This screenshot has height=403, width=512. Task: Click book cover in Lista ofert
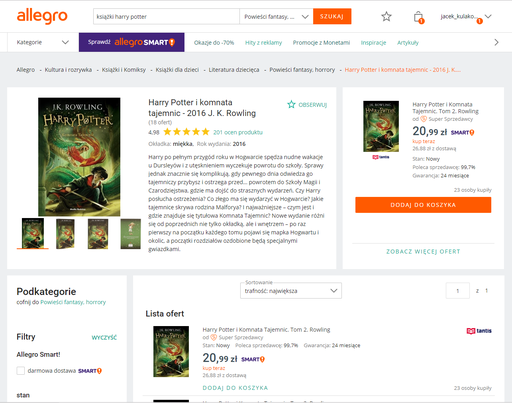(171, 351)
